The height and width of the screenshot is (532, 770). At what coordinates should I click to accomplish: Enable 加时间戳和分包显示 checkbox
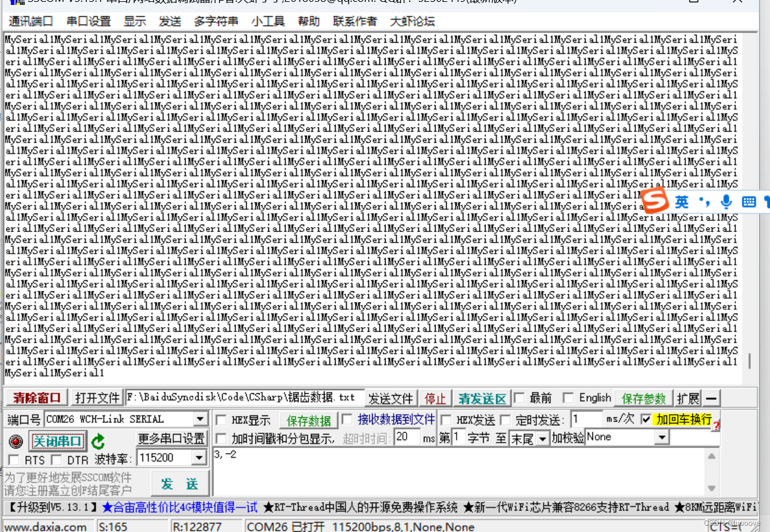pos(221,439)
